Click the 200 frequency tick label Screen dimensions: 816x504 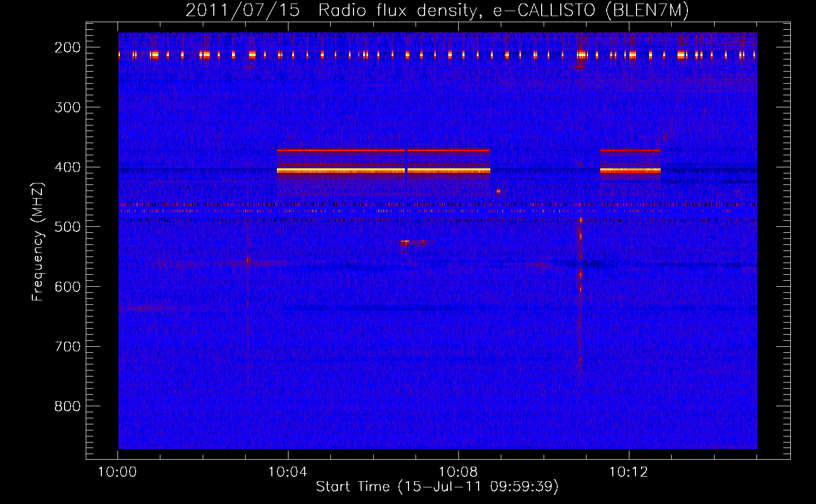click(x=68, y=47)
